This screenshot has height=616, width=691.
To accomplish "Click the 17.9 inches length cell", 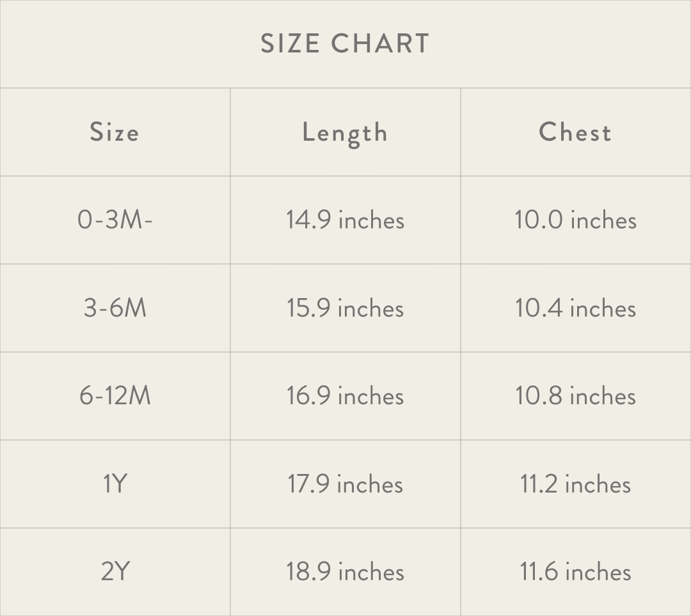I will click(x=345, y=484).
